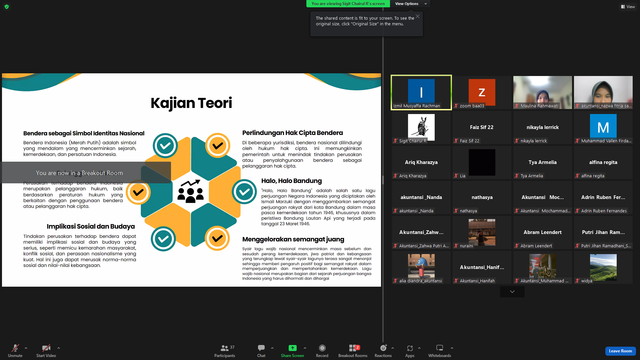Select Izmil Musyaffa Rachman's video tile
640x360 pixels.
click(x=421, y=92)
